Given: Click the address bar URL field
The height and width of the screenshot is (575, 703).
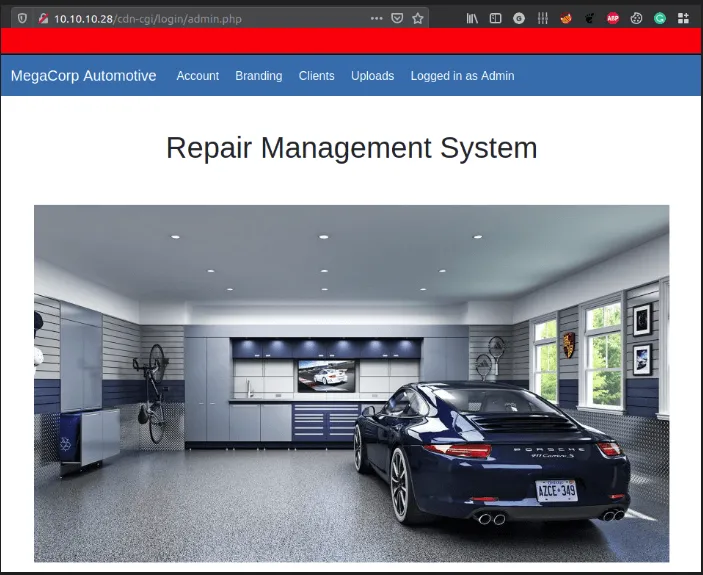Looking at the screenshot, I should click(200, 18).
